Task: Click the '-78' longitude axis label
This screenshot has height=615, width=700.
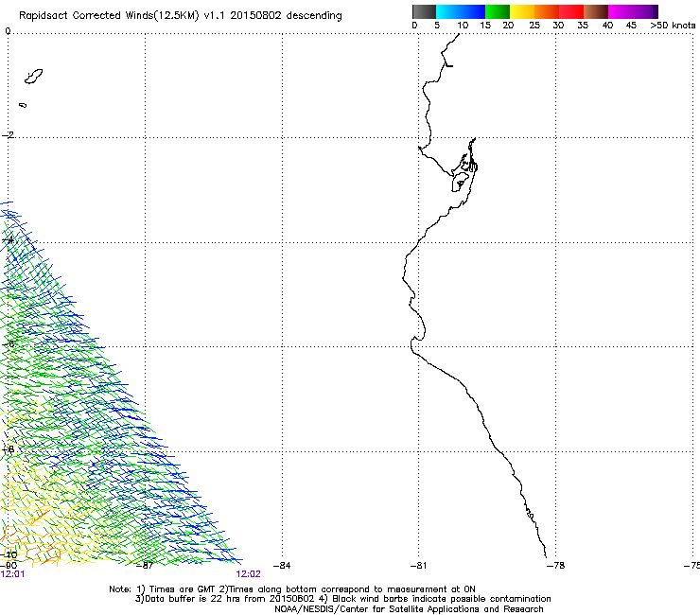Action: (555, 566)
